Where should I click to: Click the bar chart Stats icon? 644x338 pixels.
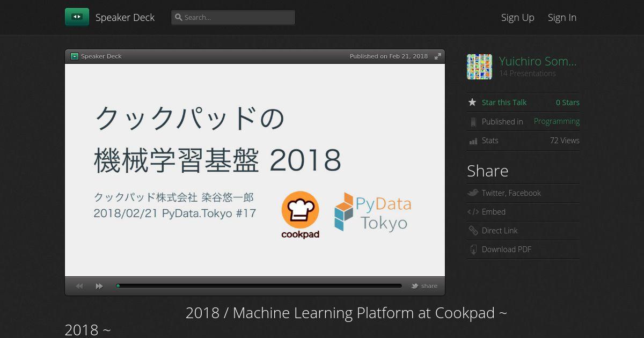tap(473, 141)
